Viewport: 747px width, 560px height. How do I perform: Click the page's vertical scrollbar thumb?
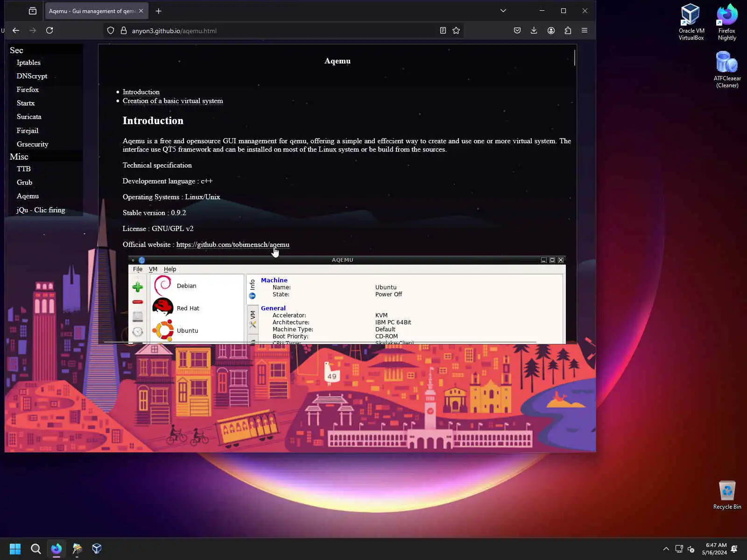(x=575, y=58)
